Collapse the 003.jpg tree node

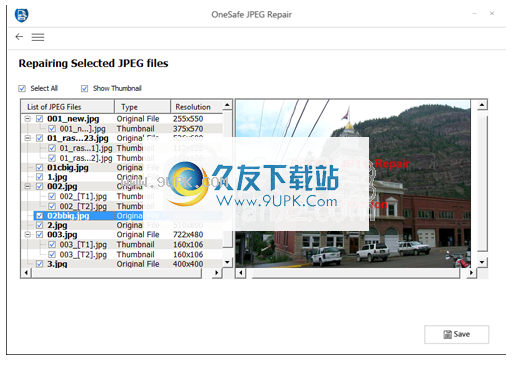coord(28,234)
